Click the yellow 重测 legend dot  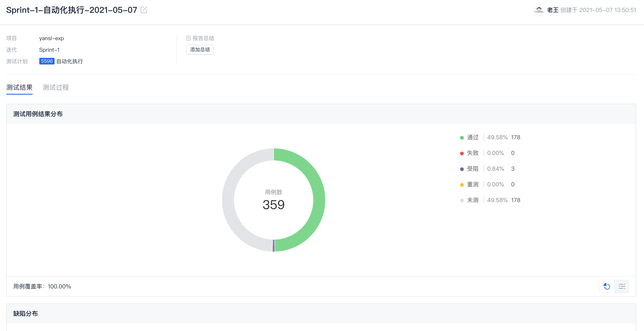pyautogui.click(x=462, y=185)
